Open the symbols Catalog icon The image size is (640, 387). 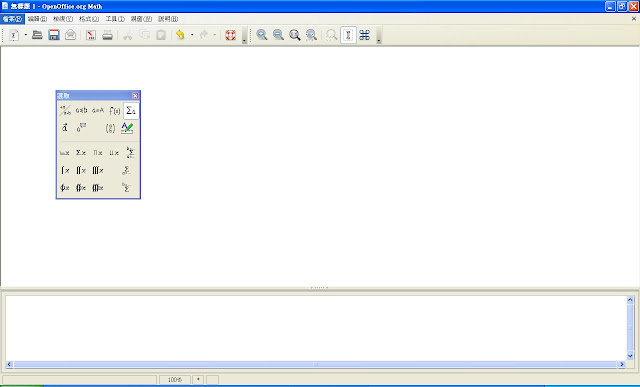(364, 35)
